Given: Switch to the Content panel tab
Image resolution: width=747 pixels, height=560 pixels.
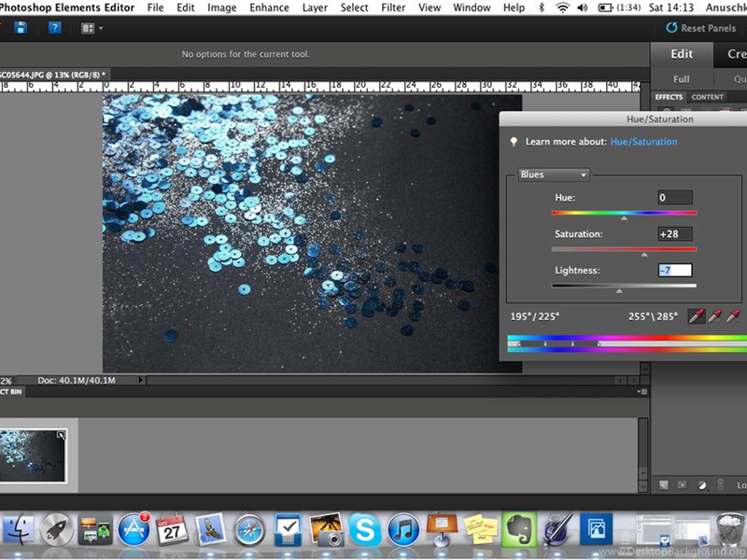Looking at the screenshot, I should (x=707, y=97).
